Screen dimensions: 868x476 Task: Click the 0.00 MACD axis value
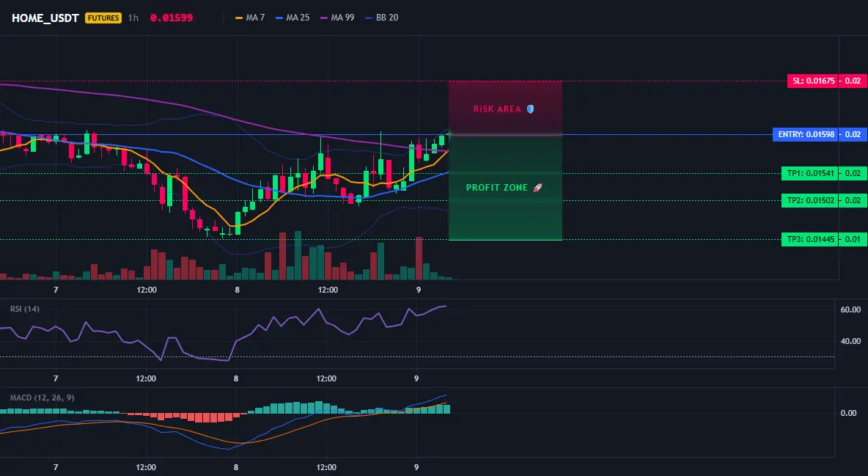pyautogui.click(x=849, y=413)
